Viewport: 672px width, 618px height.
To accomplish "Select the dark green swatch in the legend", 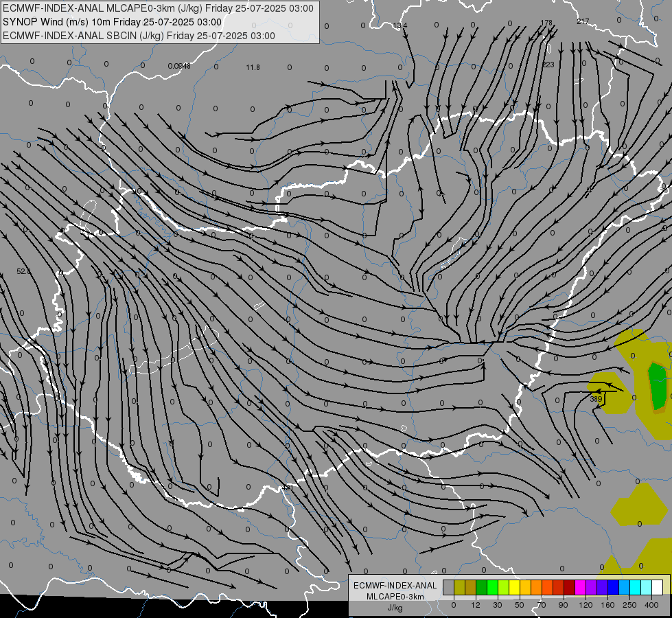I will click(481, 587).
